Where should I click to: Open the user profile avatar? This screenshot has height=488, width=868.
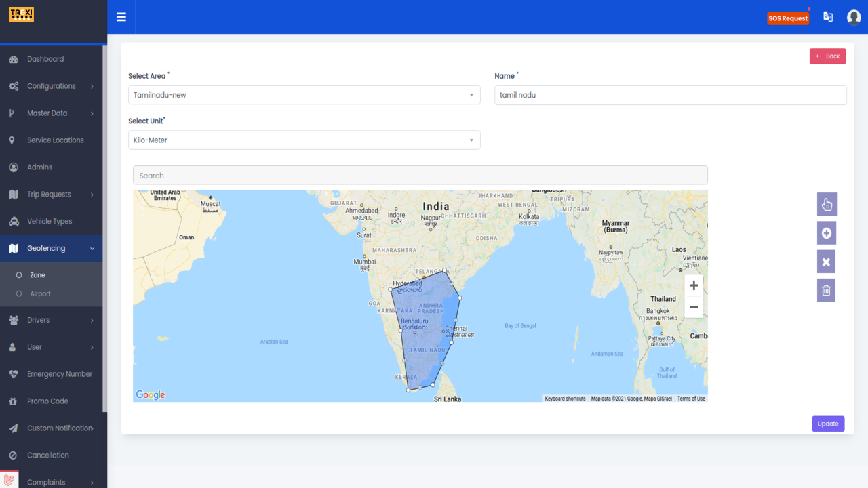click(854, 16)
